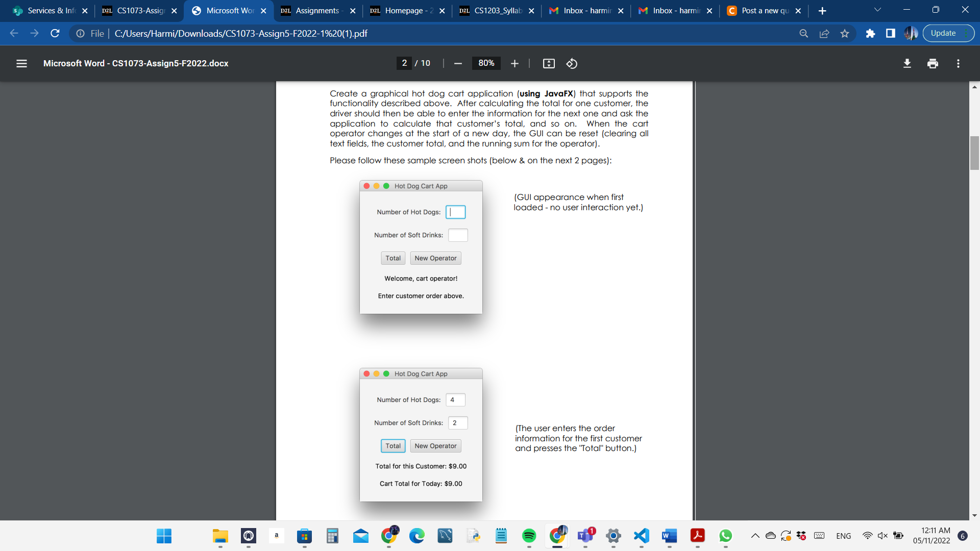
Task: Rotate the PDF counterclockwise
Action: tap(572, 63)
